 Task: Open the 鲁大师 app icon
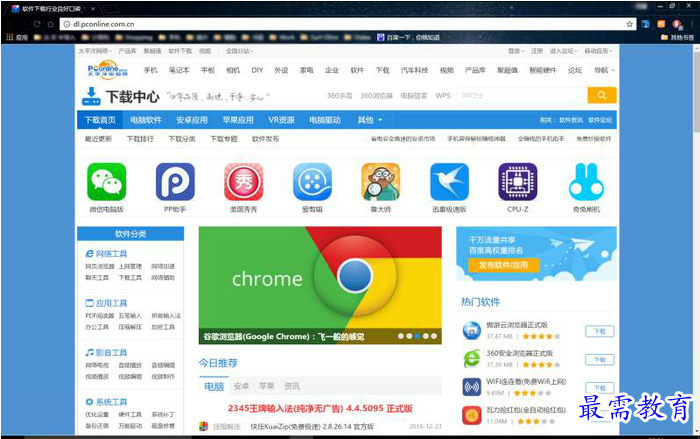pyautogui.click(x=381, y=182)
